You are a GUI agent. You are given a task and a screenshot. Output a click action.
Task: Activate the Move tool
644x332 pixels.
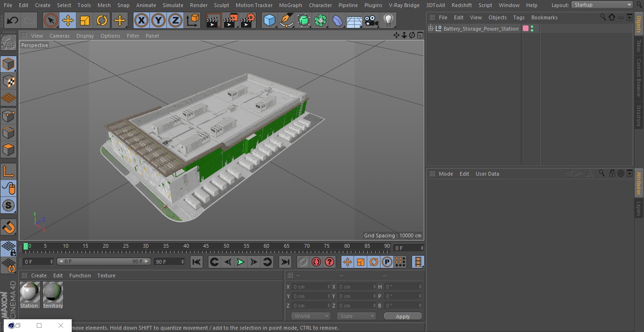[x=68, y=21]
